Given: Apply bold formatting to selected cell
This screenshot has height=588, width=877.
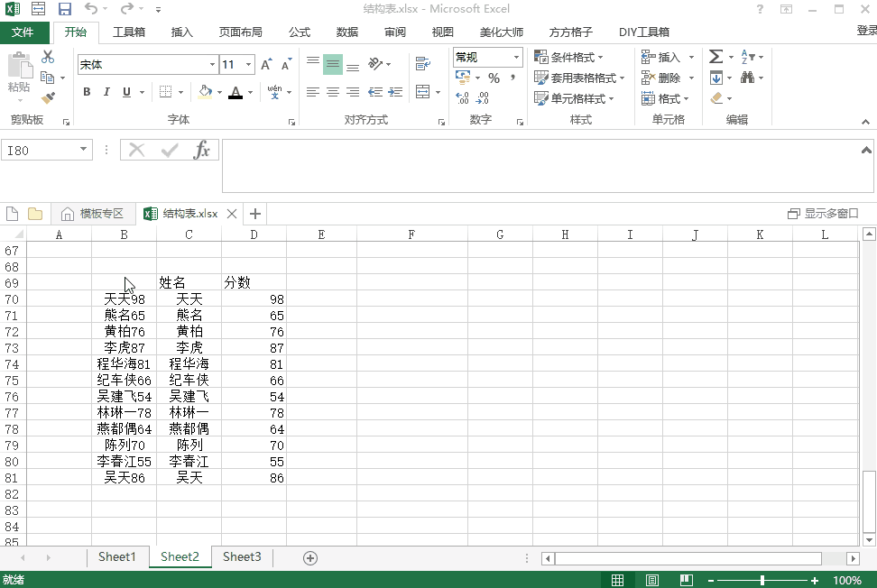Looking at the screenshot, I should 87,91.
